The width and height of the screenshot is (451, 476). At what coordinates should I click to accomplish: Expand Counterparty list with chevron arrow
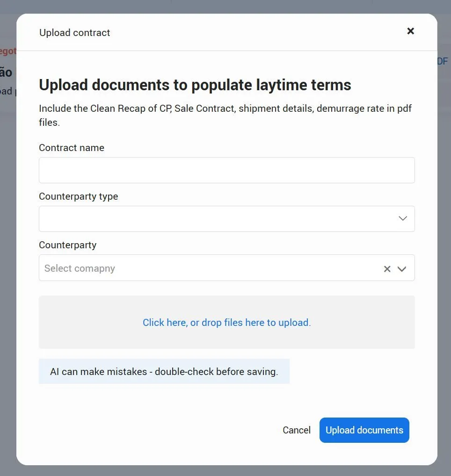tap(402, 269)
